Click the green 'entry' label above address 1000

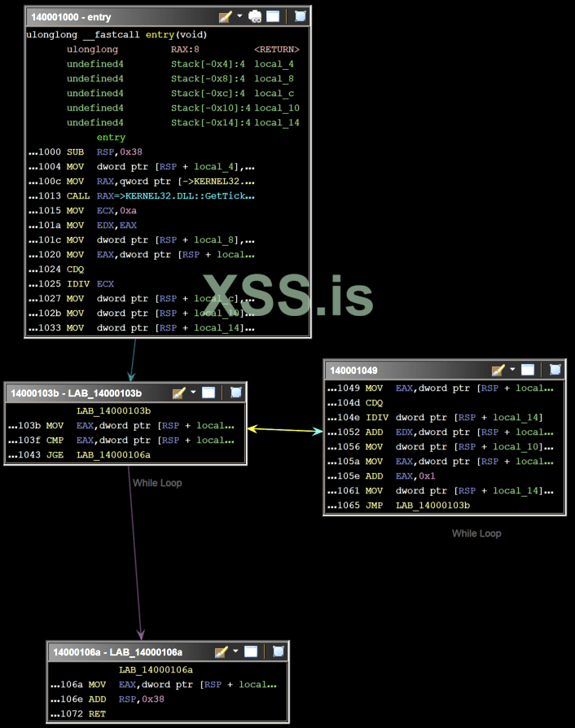[111, 138]
